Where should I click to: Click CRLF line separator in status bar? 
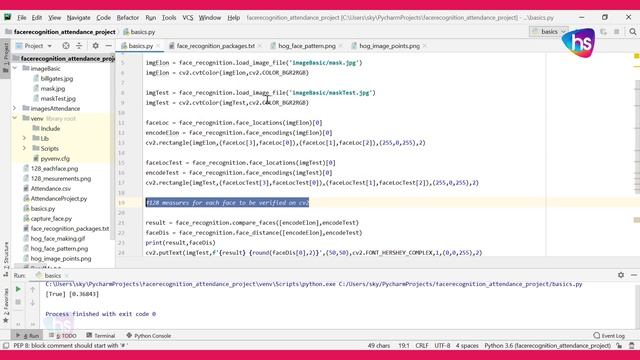pyautogui.click(x=422, y=345)
